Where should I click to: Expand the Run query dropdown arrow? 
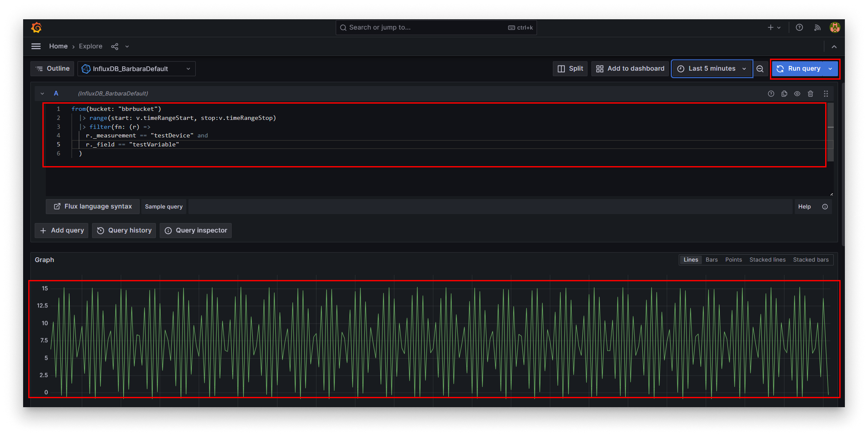point(830,69)
